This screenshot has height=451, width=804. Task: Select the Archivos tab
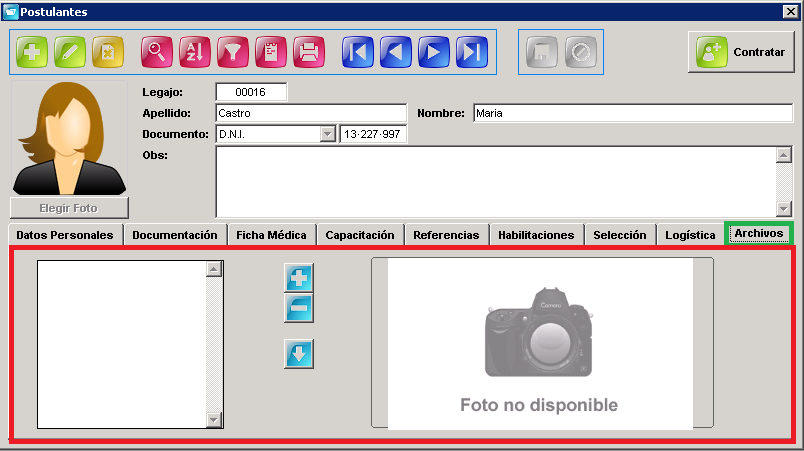[x=759, y=233]
